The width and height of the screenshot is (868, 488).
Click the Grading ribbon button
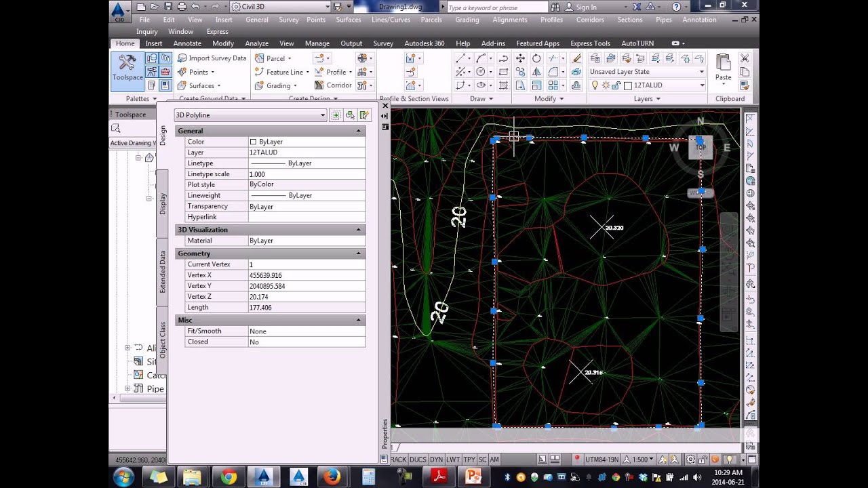point(276,85)
